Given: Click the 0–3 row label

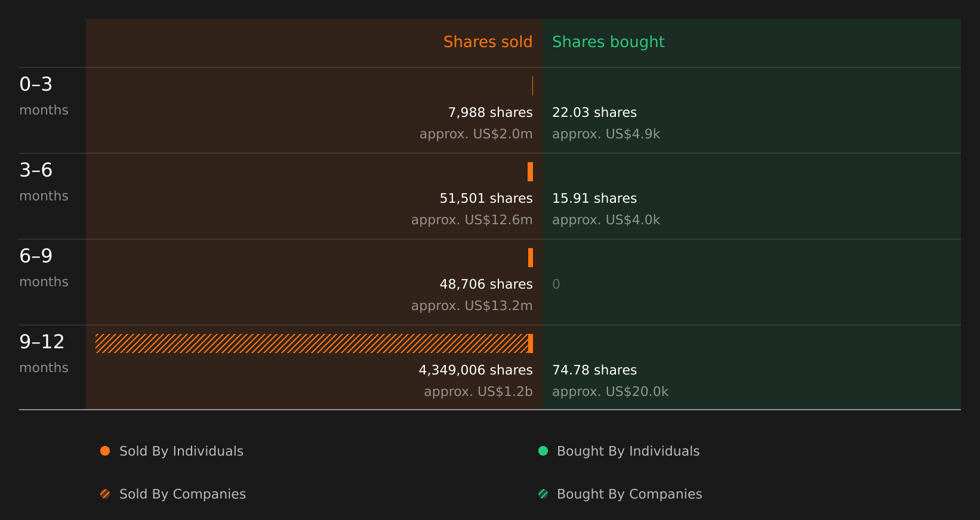Looking at the screenshot, I should pos(36,84).
